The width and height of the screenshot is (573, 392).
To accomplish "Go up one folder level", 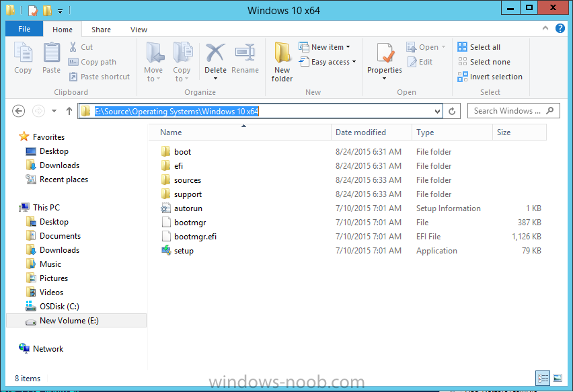I will pos(69,111).
